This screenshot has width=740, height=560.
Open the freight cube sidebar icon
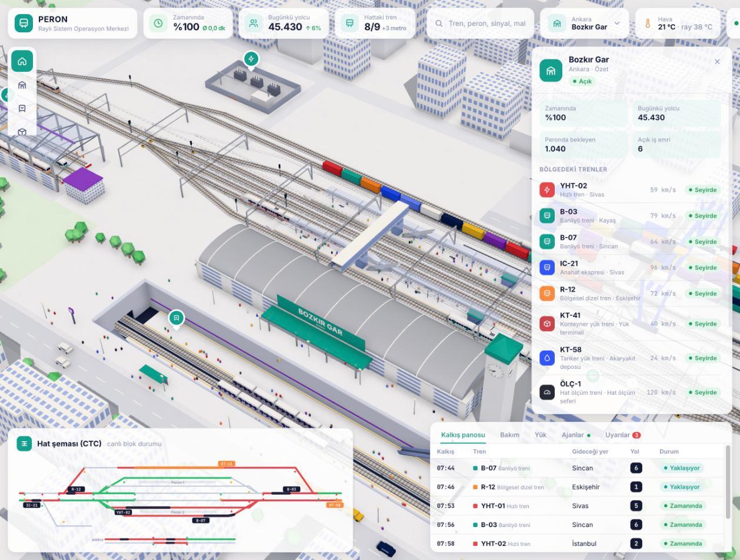[x=22, y=132]
